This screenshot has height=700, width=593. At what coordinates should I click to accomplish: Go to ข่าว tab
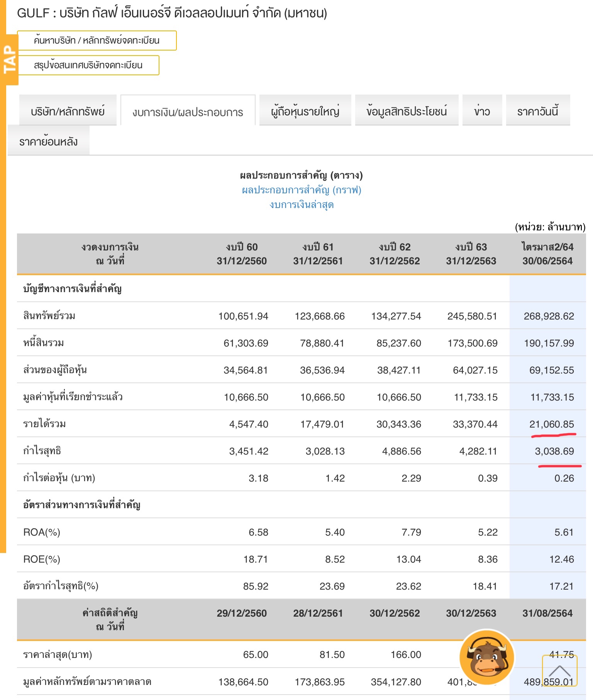(482, 111)
